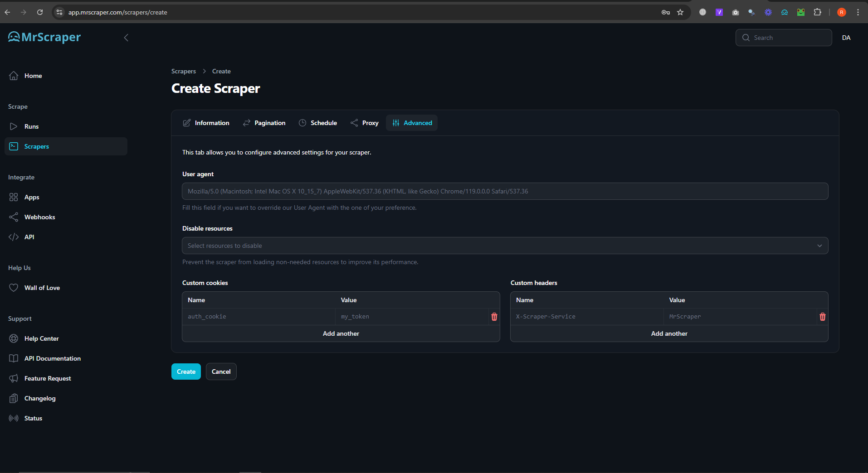Screen dimensions: 868x473
Task: Click the browser address bar URL
Action: (x=118, y=12)
